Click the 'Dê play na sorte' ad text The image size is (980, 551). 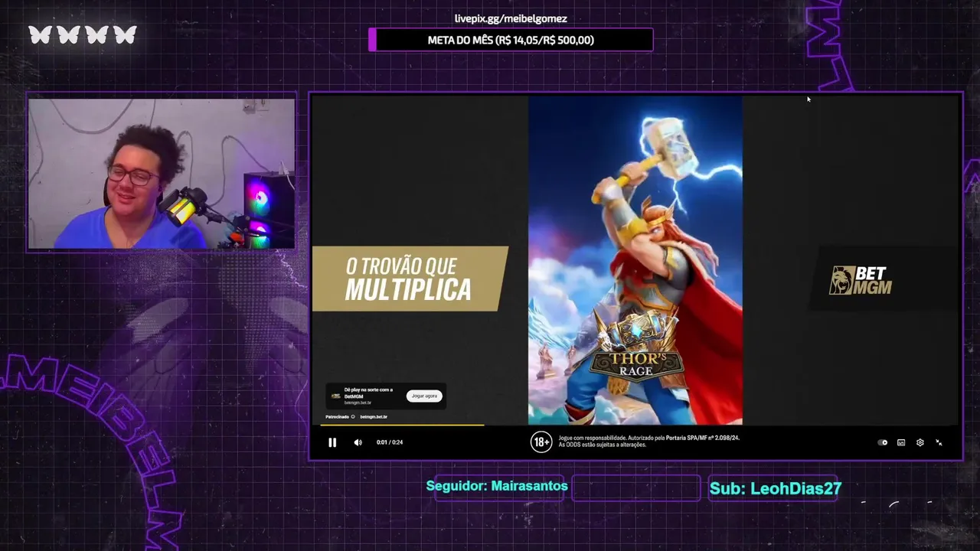pos(368,393)
